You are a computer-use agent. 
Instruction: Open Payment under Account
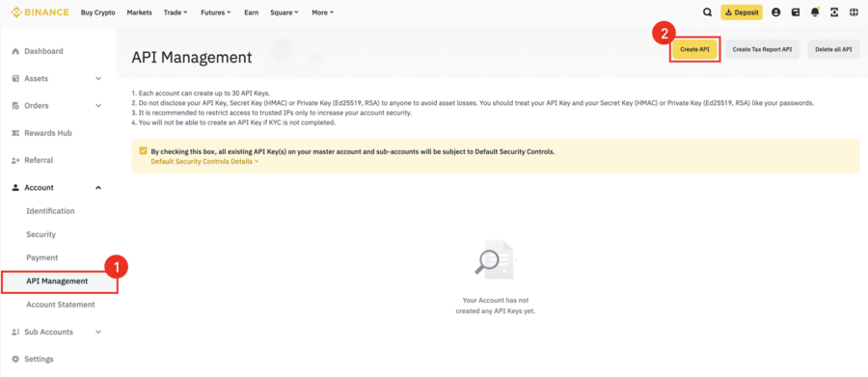[42, 258]
